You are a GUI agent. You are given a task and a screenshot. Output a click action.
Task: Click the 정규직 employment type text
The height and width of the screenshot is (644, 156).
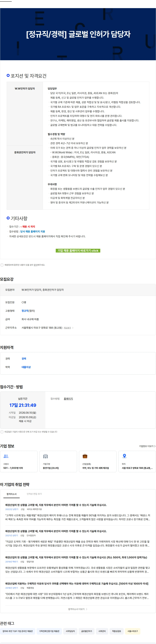coord(25,311)
